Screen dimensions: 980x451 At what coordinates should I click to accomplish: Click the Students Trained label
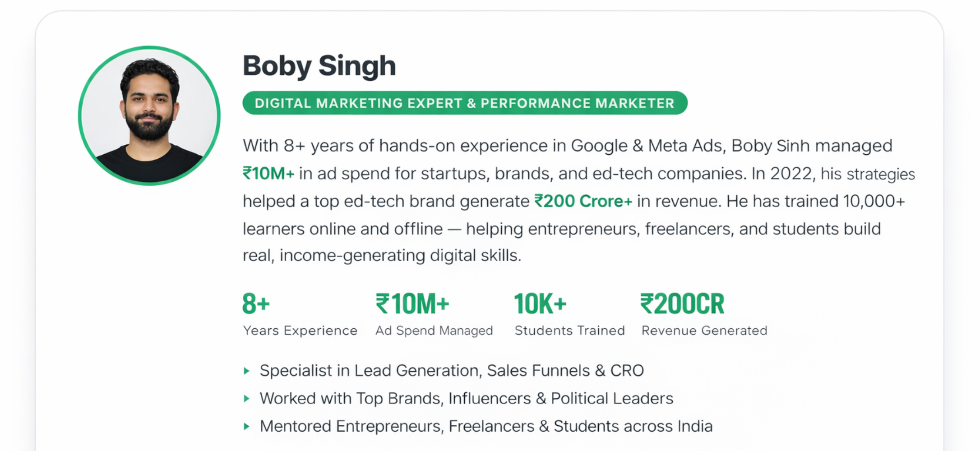click(x=569, y=331)
